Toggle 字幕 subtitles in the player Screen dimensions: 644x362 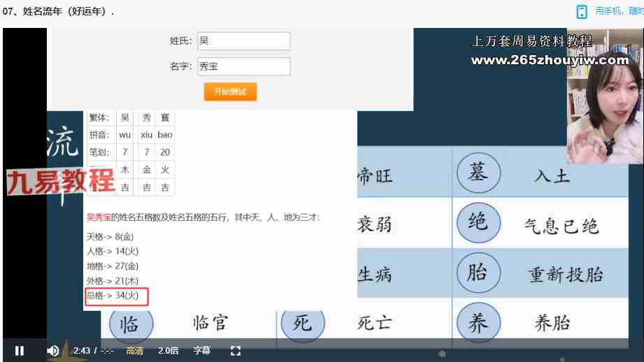[x=201, y=350]
